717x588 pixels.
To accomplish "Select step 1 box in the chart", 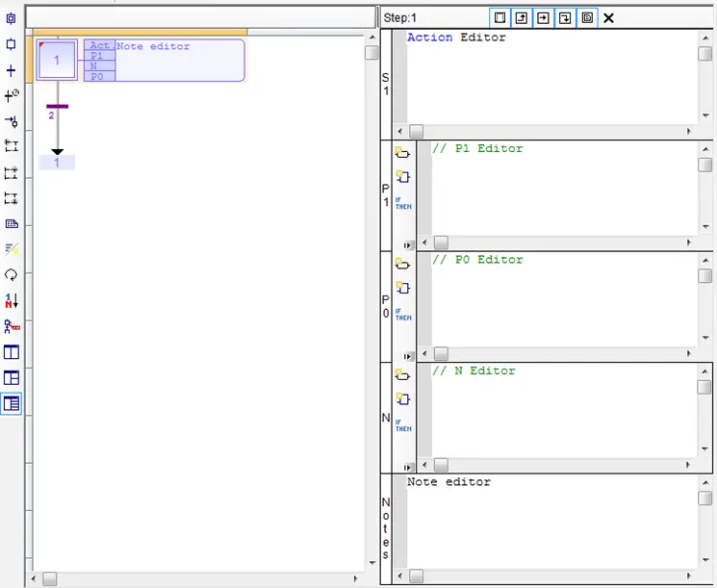I will (x=57, y=60).
